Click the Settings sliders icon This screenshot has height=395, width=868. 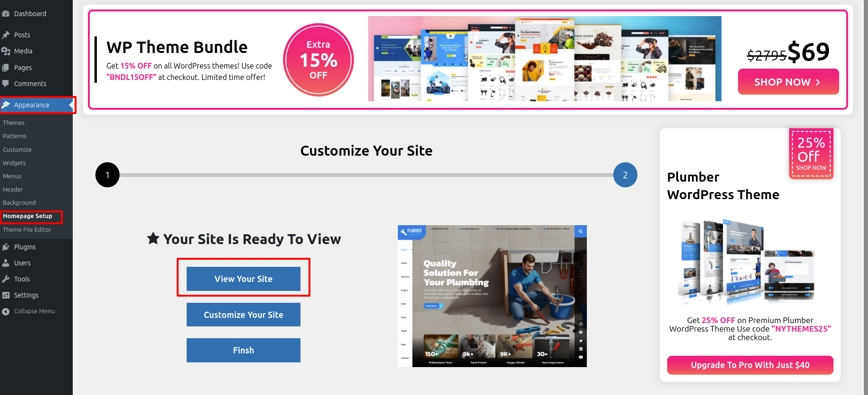click(x=6, y=295)
